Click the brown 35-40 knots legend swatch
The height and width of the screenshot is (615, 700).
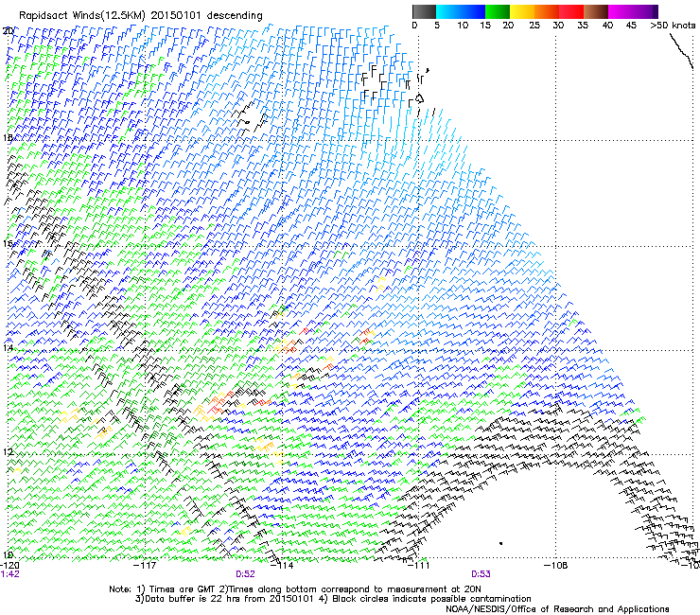596,11
